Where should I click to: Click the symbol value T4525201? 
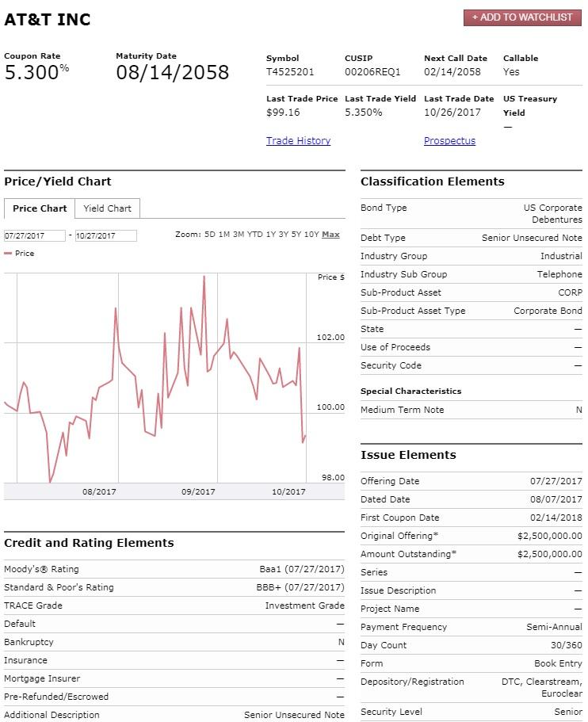[x=290, y=72]
